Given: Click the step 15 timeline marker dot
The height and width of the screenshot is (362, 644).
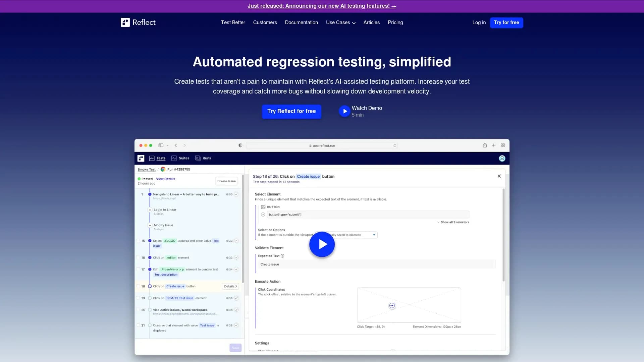Looking at the screenshot, I should 150,241.
